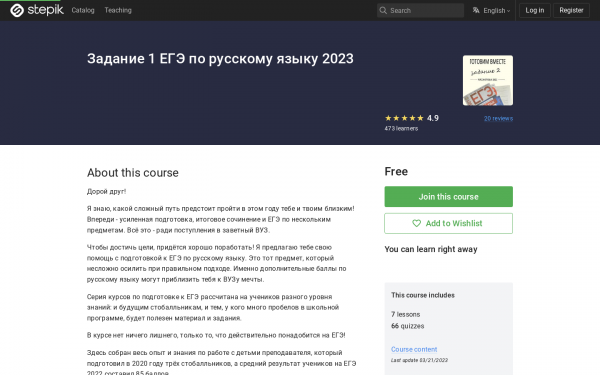This screenshot has width=600, height=375.
Task: Open the Catalog menu item
Action: point(83,10)
